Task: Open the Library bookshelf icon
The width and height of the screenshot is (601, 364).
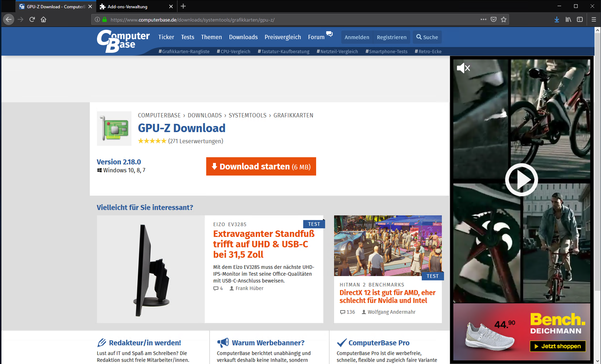Action: coord(568,19)
